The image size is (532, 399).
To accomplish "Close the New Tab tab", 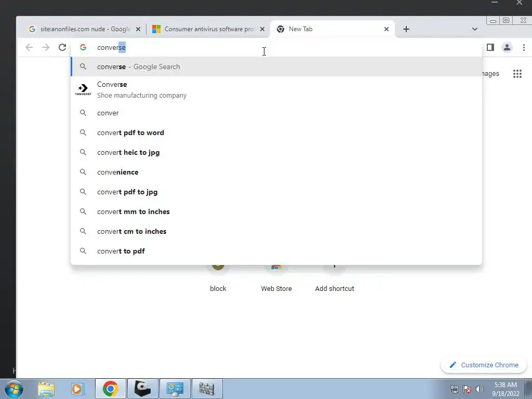I will pos(386,29).
